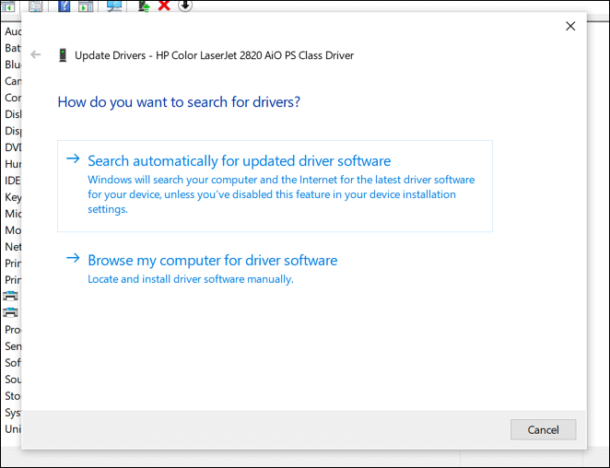Screen dimensions: 610x468
Task: Select 'IDE' controllers category in Device Manager tree
Action: click(13, 180)
